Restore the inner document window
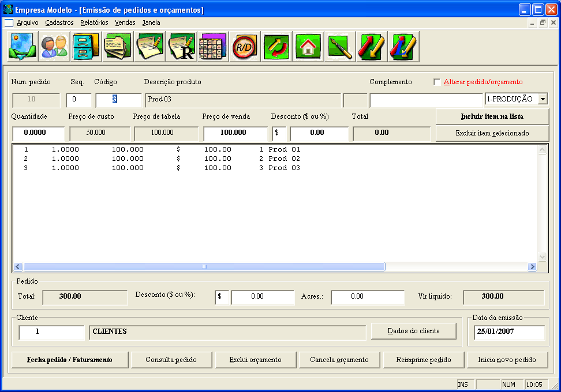The image size is (561, 392). tap(543, 22)
